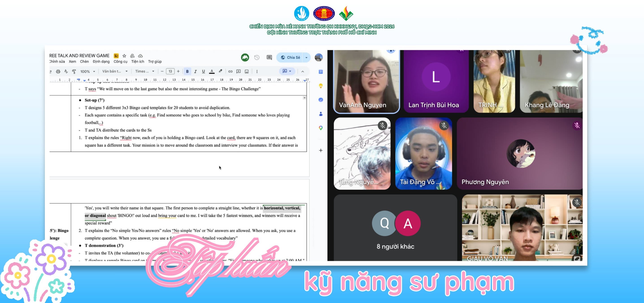644x303 pixels.
Task: Decrease font size with minus button
Action: pyautogui.click(x=162, y=71)
